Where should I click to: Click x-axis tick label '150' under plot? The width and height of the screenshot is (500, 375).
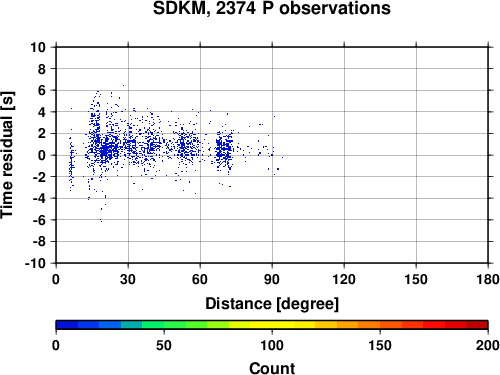click(x=416, y=279)
